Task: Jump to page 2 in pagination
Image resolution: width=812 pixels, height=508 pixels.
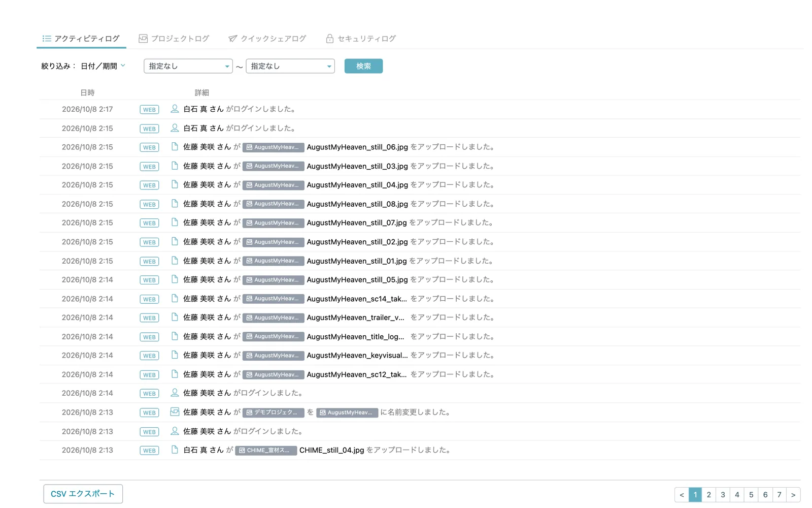Action: [x=709, y=495]
